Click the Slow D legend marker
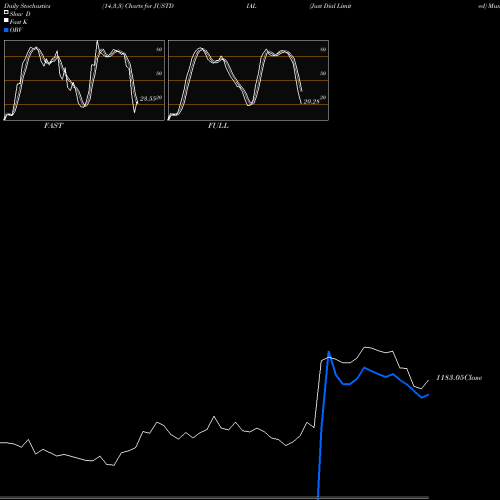The image size is (500, 500). [6, 13]
